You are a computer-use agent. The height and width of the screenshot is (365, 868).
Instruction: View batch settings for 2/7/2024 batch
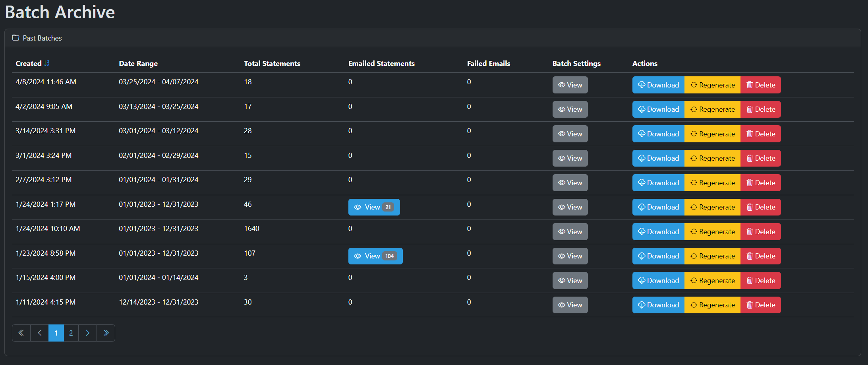coord(570,183)
